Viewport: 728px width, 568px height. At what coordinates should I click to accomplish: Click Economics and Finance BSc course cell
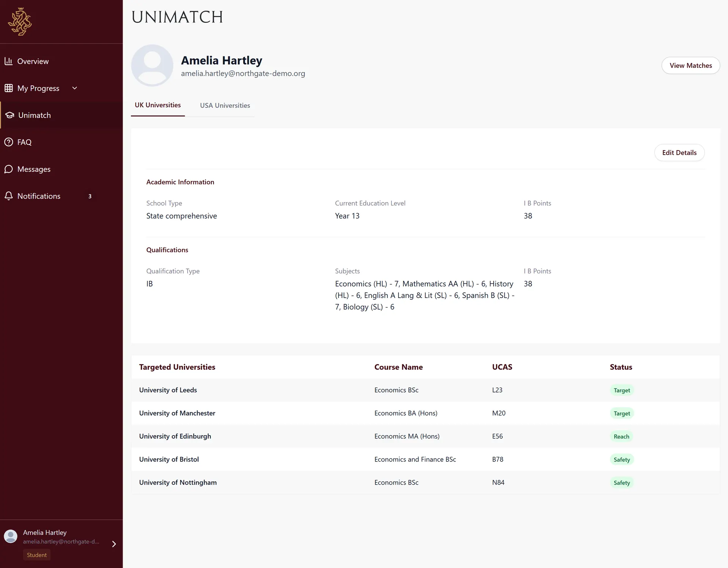click(x=415, y=459)
